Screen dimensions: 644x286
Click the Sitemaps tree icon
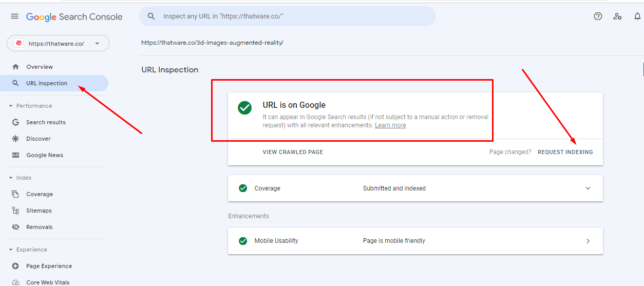click(15, 211)
